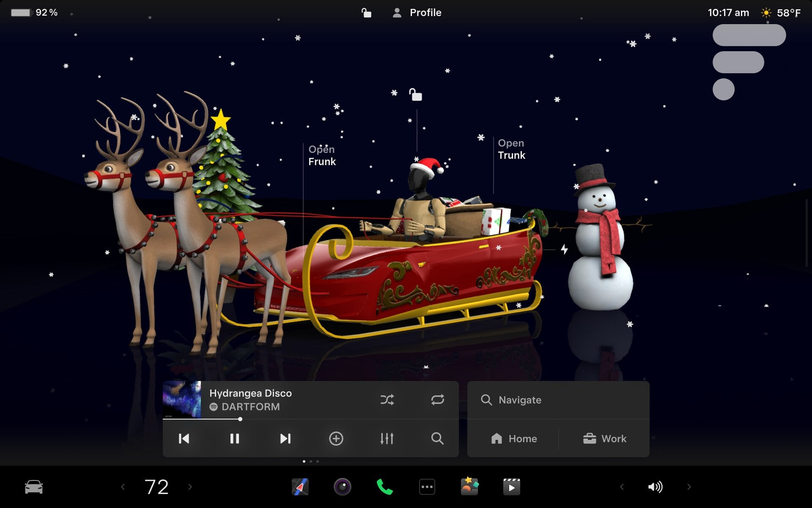Decrease cabin temperature with left chevron
The height and width of the screenshot is (508, 812).
123,487
